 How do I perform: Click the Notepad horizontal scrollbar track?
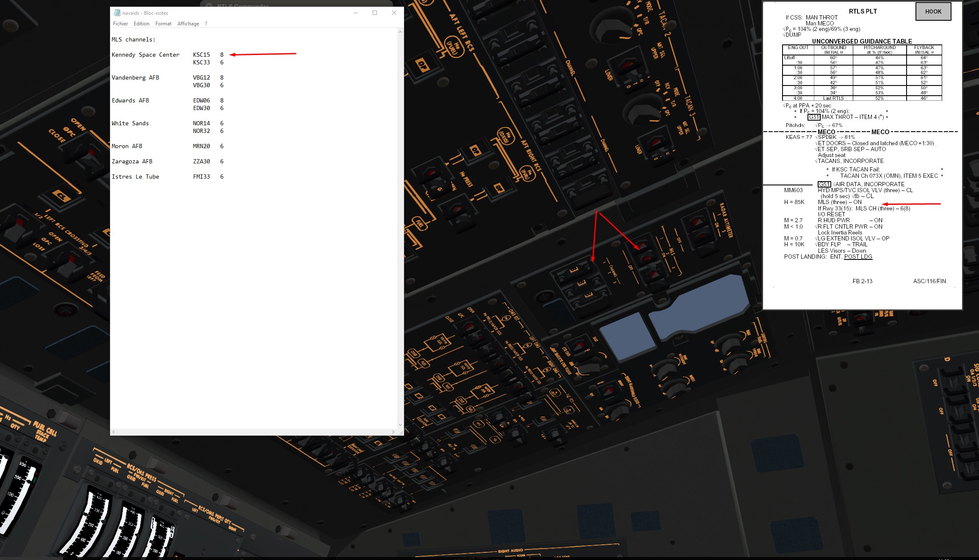tap(254, 432)
